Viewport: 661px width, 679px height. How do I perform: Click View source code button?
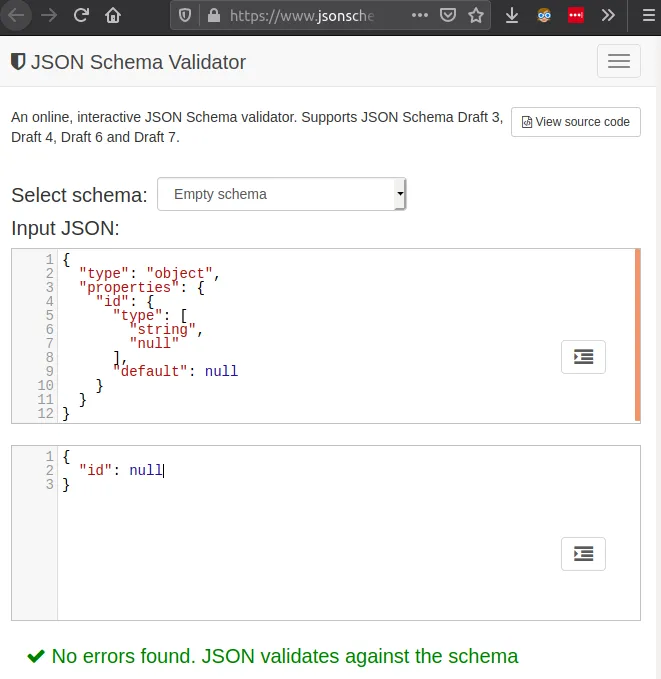click(x=576, y=122)
